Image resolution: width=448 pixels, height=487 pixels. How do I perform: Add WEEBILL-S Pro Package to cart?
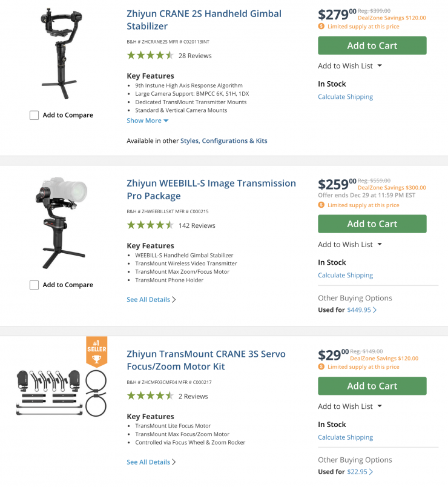[x=372, y=224]
